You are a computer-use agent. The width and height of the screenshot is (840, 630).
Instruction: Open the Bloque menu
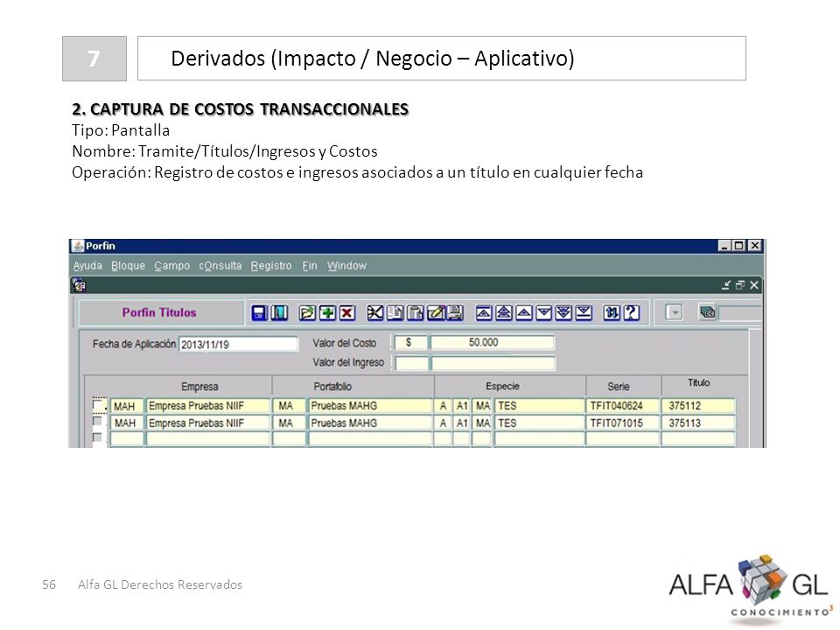pyautogui.click(x=128, y=266)
